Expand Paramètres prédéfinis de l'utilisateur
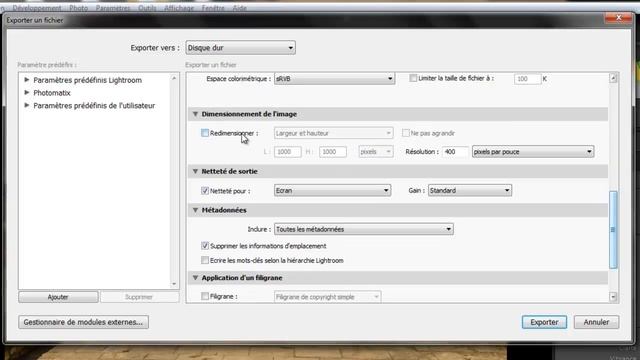640x360 pixels. (x=27, y=105)
